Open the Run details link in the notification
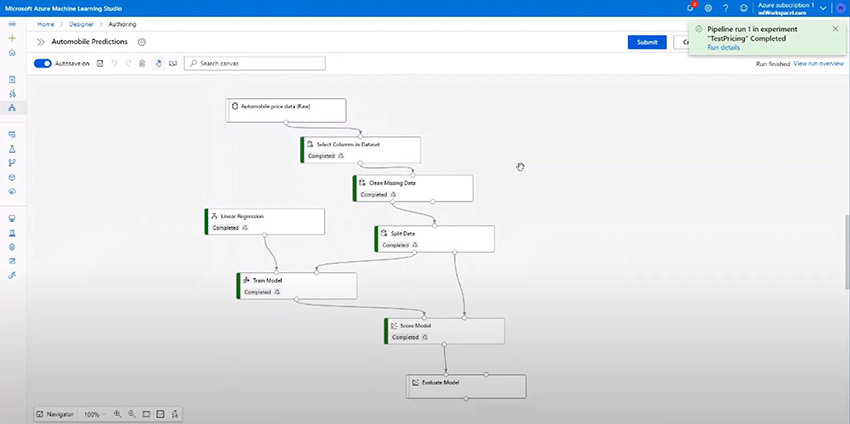The width and height of the screenshot is (850, 424). (723, 48)
